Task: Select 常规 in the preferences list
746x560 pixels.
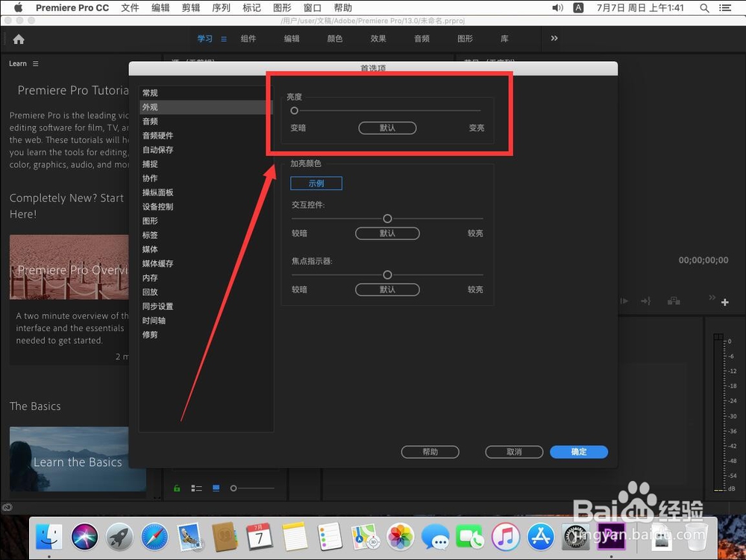Action: click(x=206, y=93)
